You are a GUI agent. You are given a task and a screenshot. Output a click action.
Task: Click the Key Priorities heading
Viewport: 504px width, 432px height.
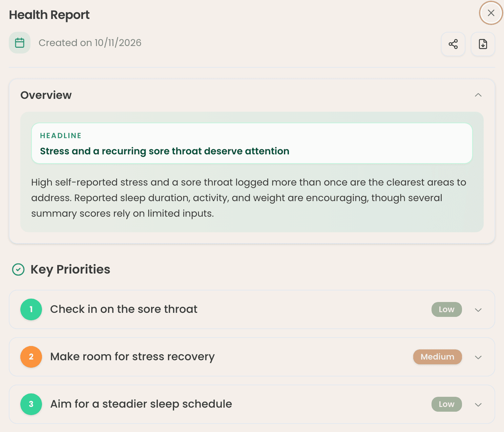coord(70,269)
